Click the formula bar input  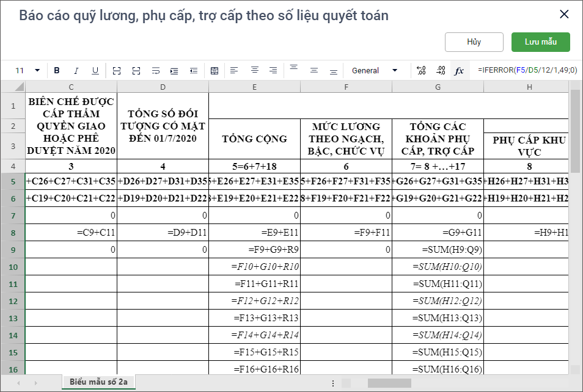tap(526, 70)
